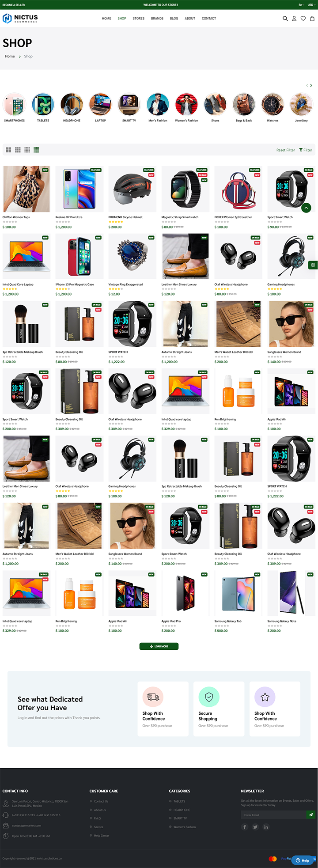Open the BRANDS menu item
This screenshot has width=318, height=868.
pyautogui.click(x=157, y=19)
